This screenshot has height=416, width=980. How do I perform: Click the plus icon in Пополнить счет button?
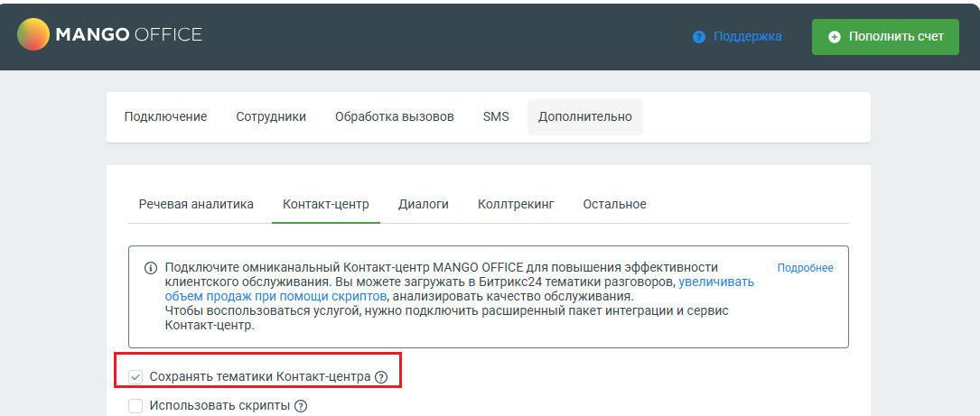pos(835,37)
